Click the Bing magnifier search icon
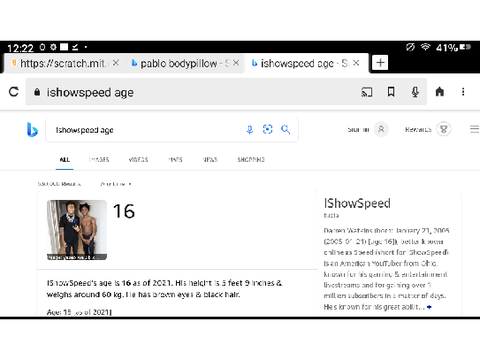 tap(285, 129)
